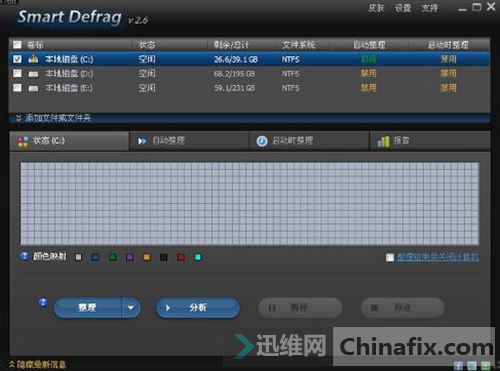Image resolution: width=500 pixels, height=371 pixels.
Task: Switch to the 启动时整理 tab
Action: tap(310, 141)
